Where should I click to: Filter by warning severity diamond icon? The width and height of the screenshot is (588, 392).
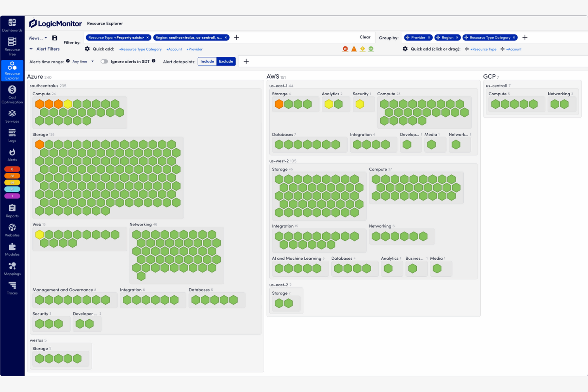(362, 49)
